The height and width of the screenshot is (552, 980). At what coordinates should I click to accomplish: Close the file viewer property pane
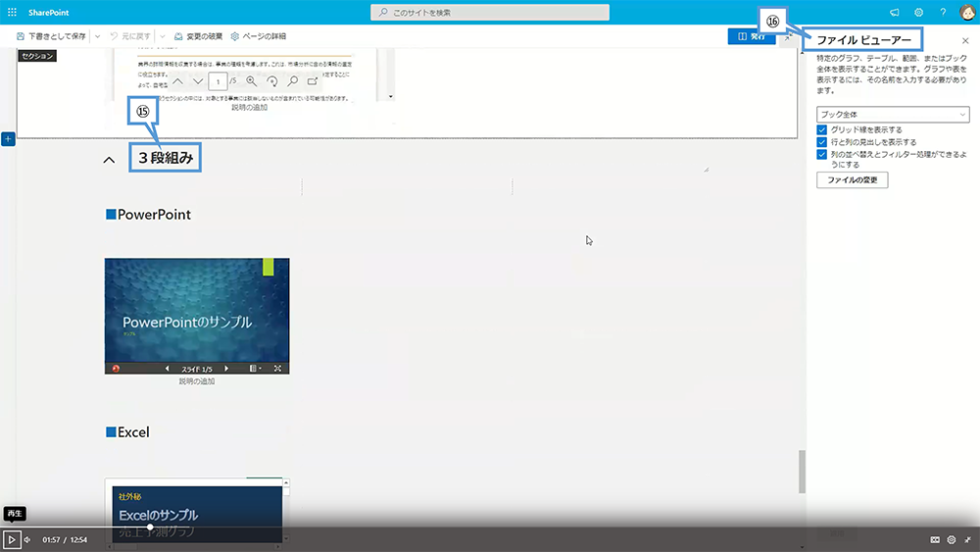[x=965, y=40]
